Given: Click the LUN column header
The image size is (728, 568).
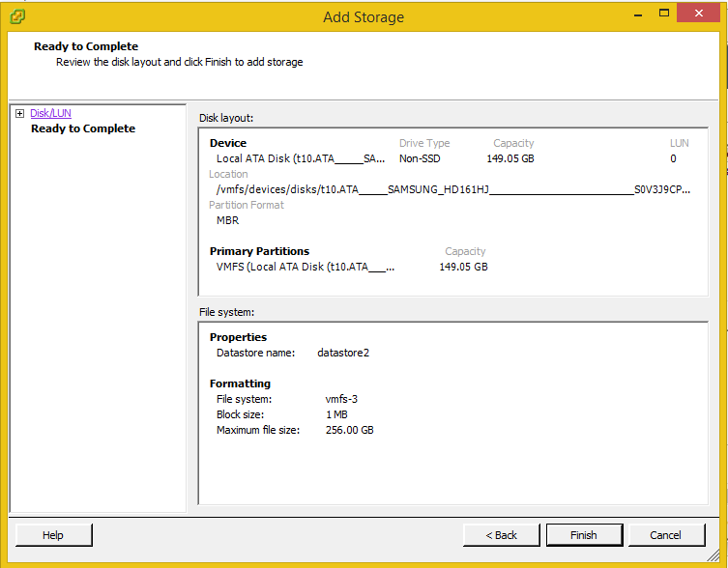Looking at the screenshot, I should 679,143.
